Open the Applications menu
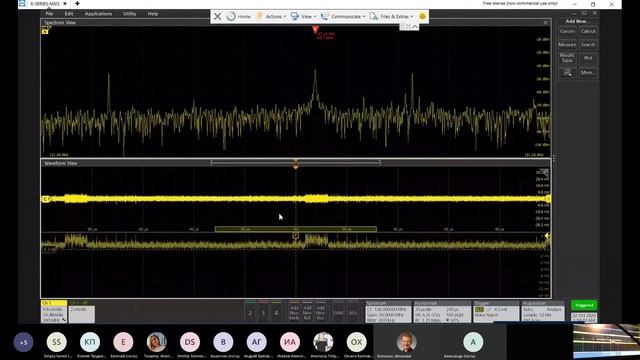Image resolution: width=640 pixels, height=360 pixels. pyautogui.click(x=98, y=13)
